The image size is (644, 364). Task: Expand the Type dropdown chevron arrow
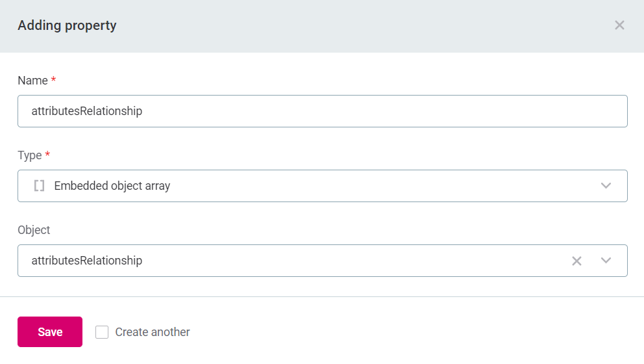pos(606,186)
